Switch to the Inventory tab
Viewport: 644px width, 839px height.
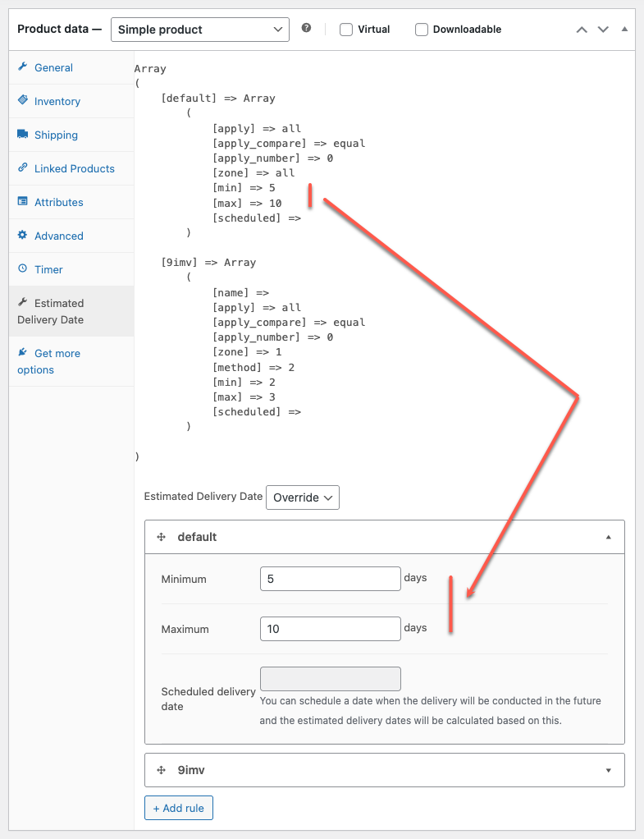(57, 101)
